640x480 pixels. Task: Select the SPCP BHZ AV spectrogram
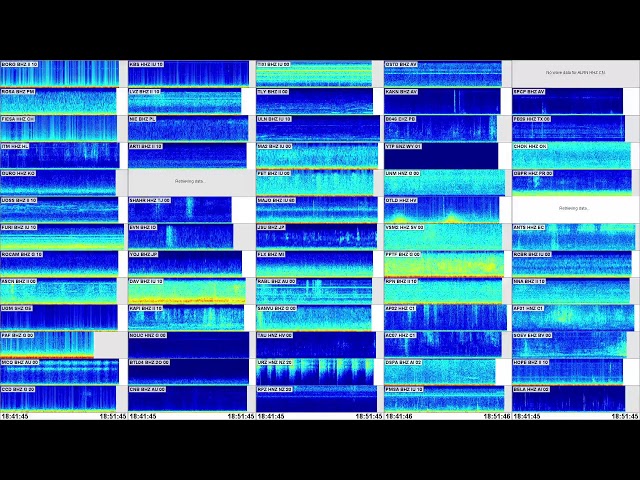(568, 101)
